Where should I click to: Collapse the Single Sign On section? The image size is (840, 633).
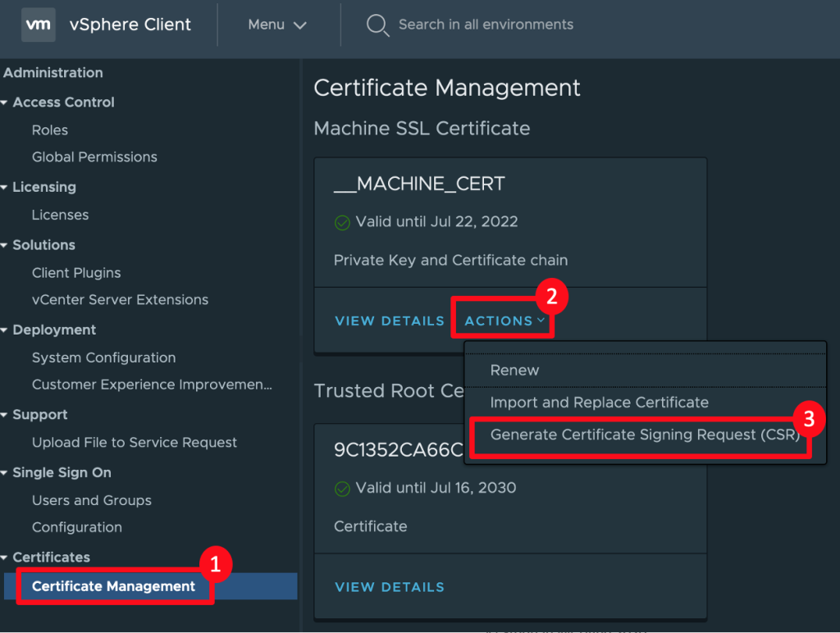click(6, 473)
